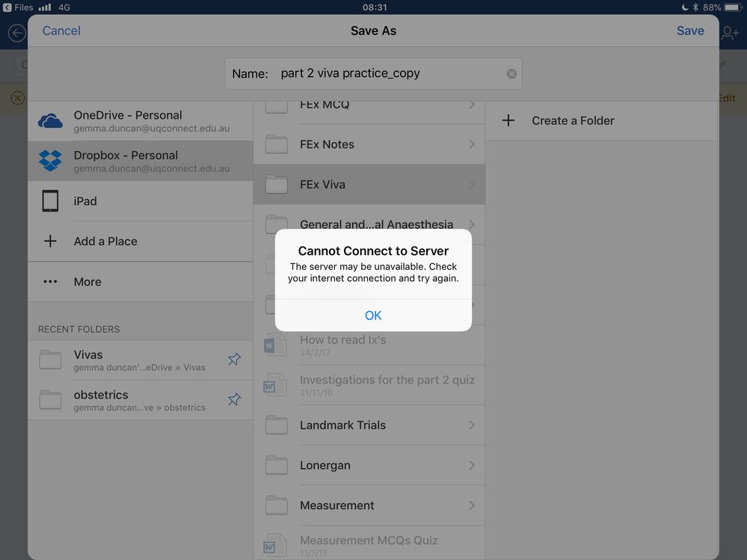Open the Measurement folder icon
Viewport: 747px width, 560px height.
click(x=277, y=505)
